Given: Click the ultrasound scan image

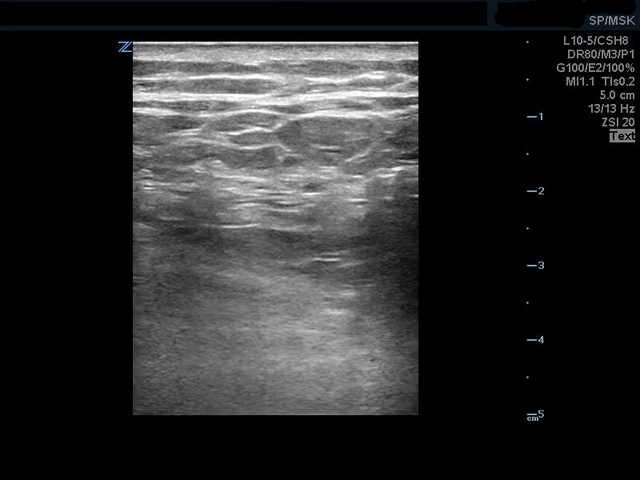Looking at the screenshot, I should 276,228.
